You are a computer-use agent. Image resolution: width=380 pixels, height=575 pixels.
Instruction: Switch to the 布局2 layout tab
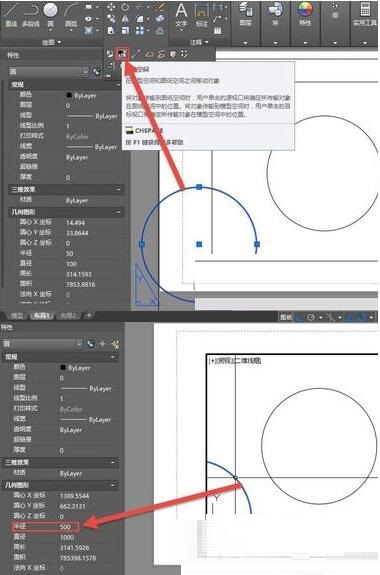click(68, 316)
